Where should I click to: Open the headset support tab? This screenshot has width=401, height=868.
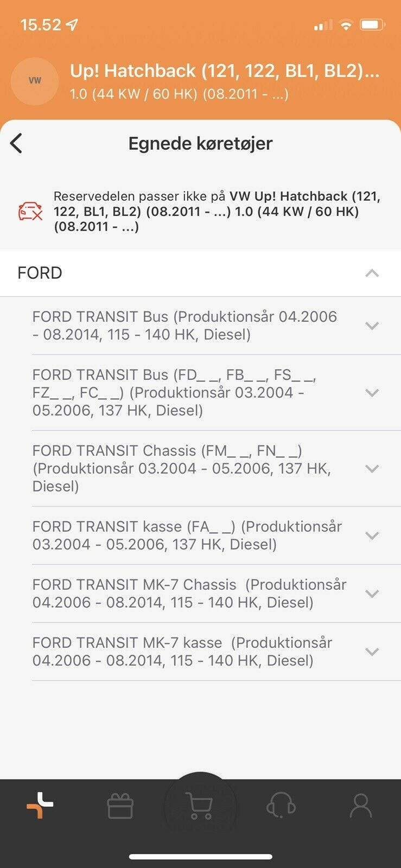click(281, 806)
